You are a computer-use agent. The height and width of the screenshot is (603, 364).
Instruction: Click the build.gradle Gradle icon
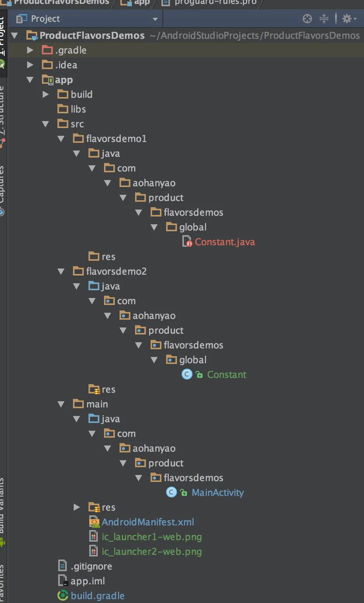coord(63,596)
